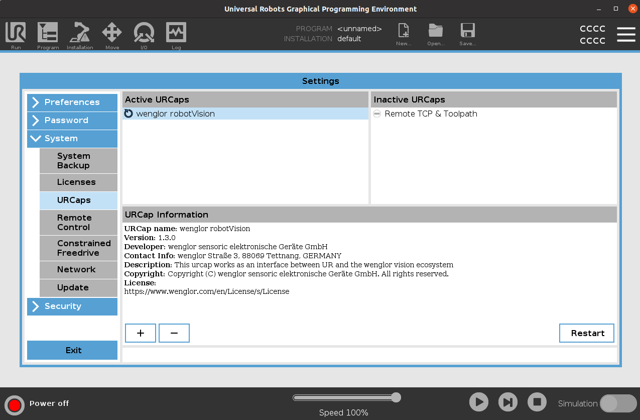Open the Licenses settings page

tap(78, 182)
